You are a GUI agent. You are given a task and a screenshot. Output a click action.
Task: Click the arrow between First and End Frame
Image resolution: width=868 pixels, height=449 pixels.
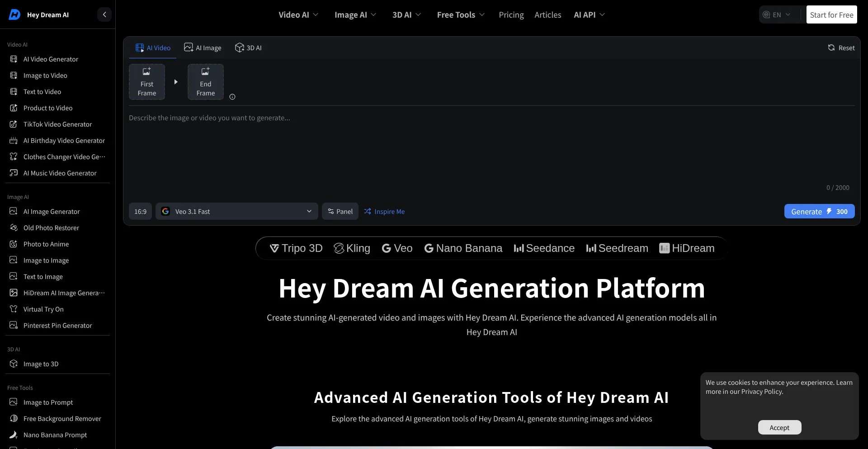click(x=176, y=82)
